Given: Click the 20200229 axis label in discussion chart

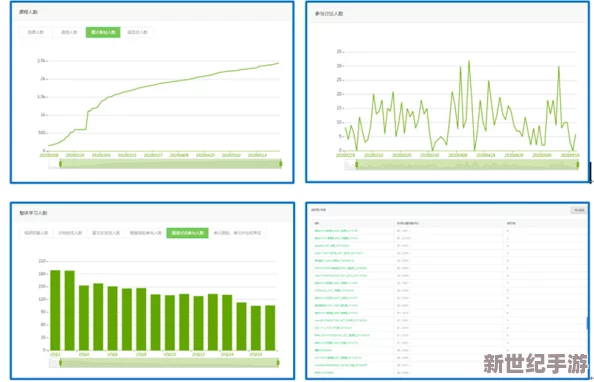Looking at the screenshot, I should pyautogui.click(x=345, y=155).
